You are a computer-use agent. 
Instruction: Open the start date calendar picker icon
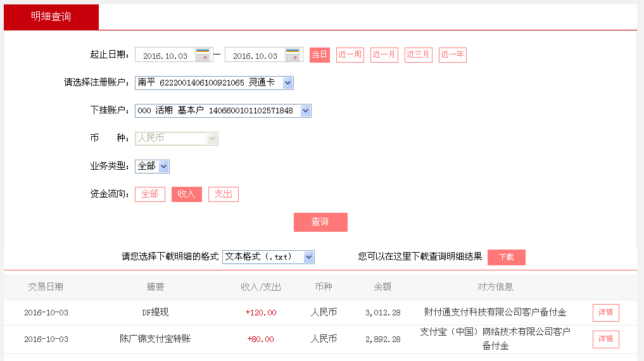click(203, 55)
